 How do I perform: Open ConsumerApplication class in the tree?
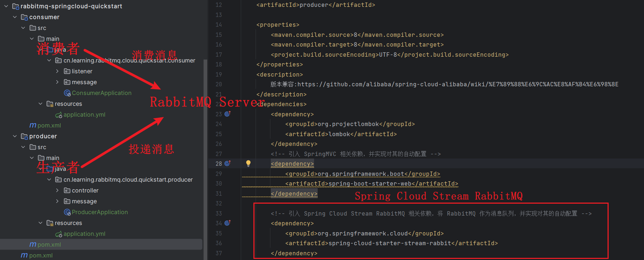[x=101, y=93]
